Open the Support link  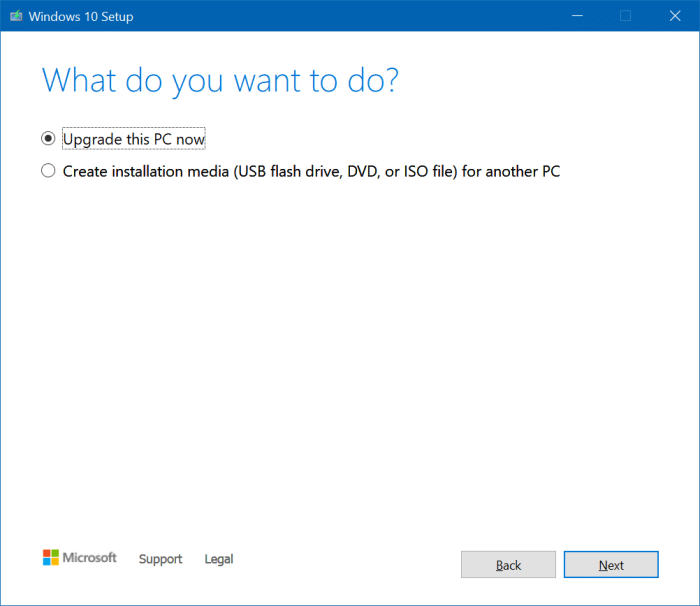(160, 559)
